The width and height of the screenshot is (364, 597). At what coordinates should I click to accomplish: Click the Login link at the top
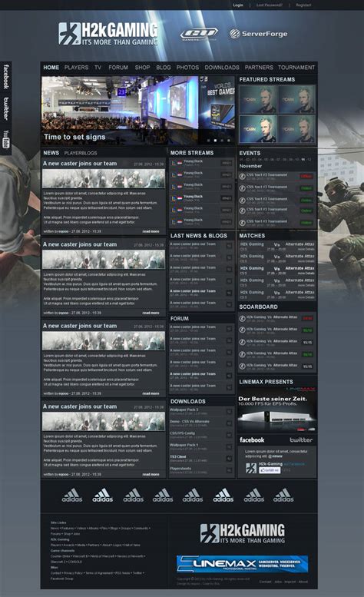pos(238,5)
